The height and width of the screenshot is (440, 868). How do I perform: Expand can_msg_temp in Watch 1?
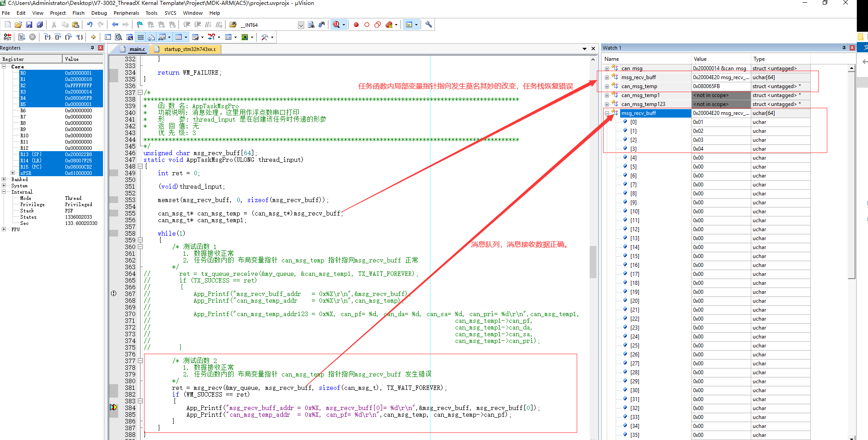(x=607, y=86)
